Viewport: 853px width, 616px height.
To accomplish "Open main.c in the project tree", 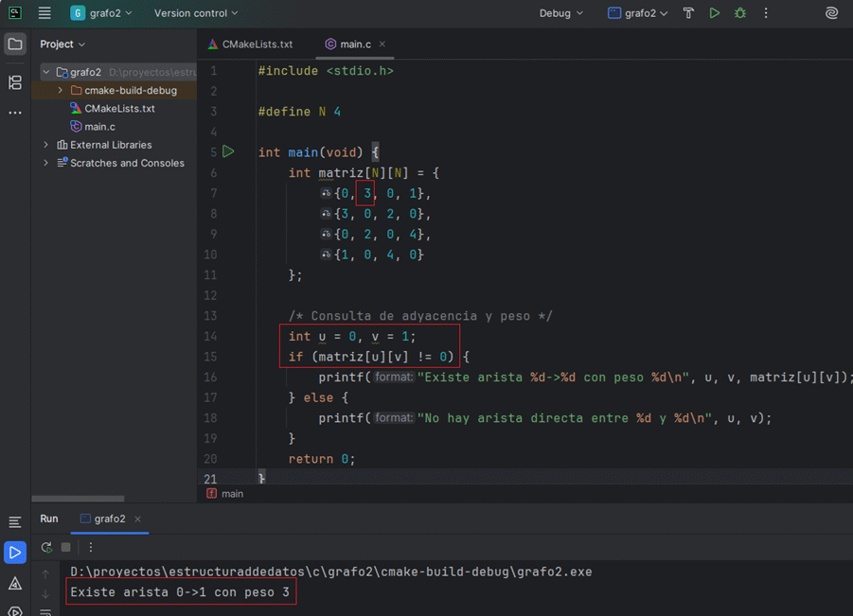I will (99, 127).
